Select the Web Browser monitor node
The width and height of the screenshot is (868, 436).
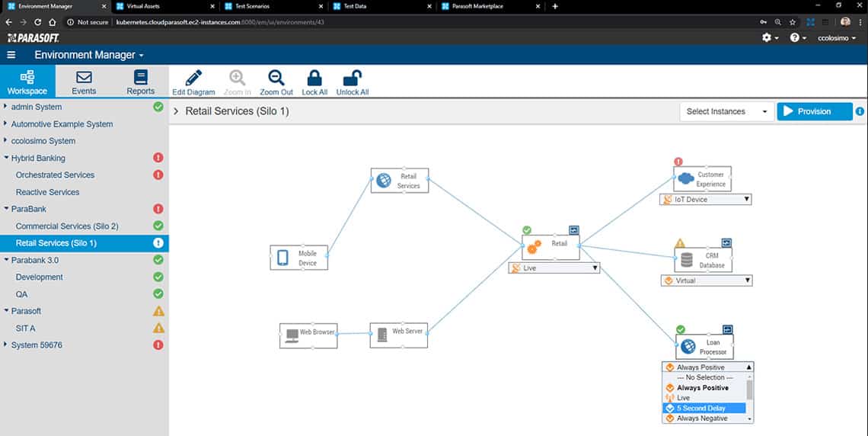pyautogui.click(x=308, y=335)
